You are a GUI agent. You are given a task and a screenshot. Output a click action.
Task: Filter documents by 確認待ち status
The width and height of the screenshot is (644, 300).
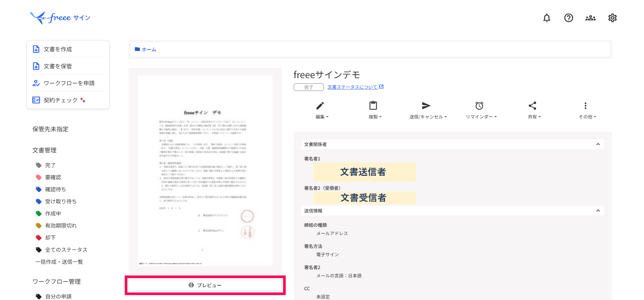(x=56, y=189)
